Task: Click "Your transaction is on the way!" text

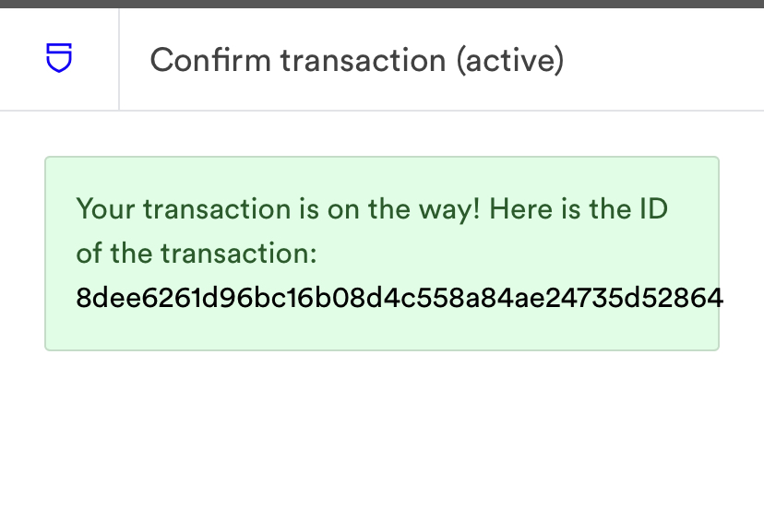Action: pos(278,208)
